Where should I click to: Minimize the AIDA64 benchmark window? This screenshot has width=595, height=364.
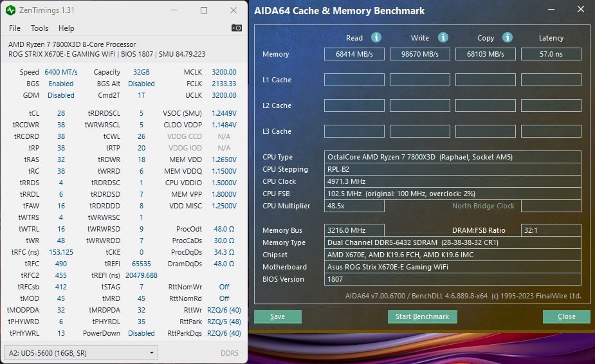[x=551, y=9]
